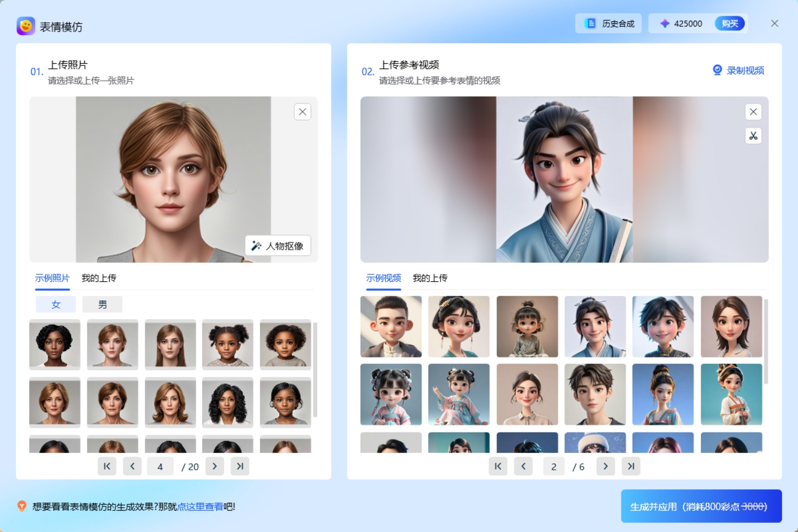Select the 男 male filter
The width and height of the screenshot is (798, 532).
pos(102,304)
